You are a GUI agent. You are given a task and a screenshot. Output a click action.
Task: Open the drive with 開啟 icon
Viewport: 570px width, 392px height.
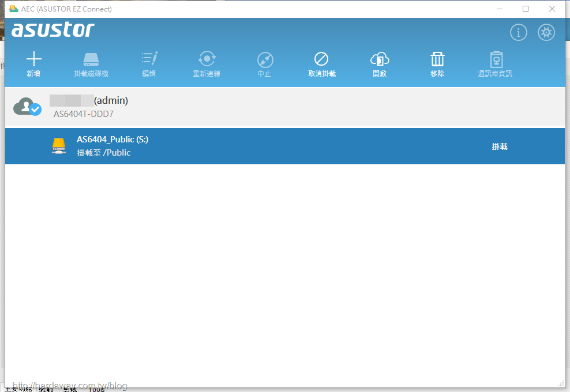pyautogui.click(x=380, y=59)
